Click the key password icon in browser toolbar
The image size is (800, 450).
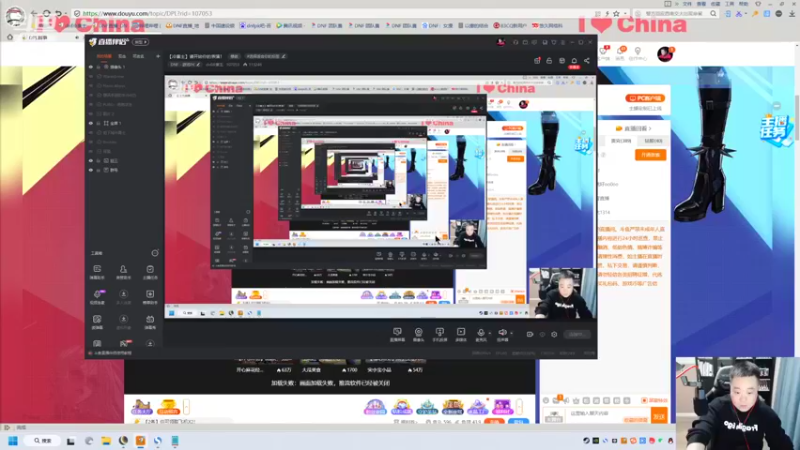[x=754, y=14]
